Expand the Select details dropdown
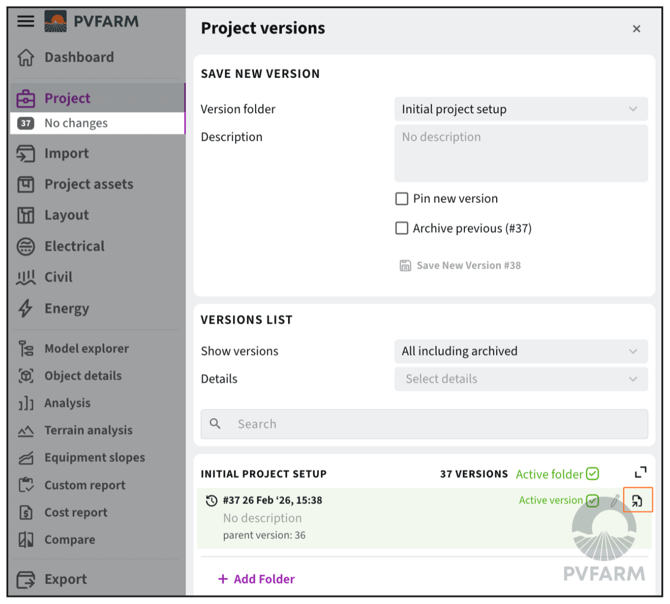The height and width of the screenshot is (604, 670). [x=520, y=379]
